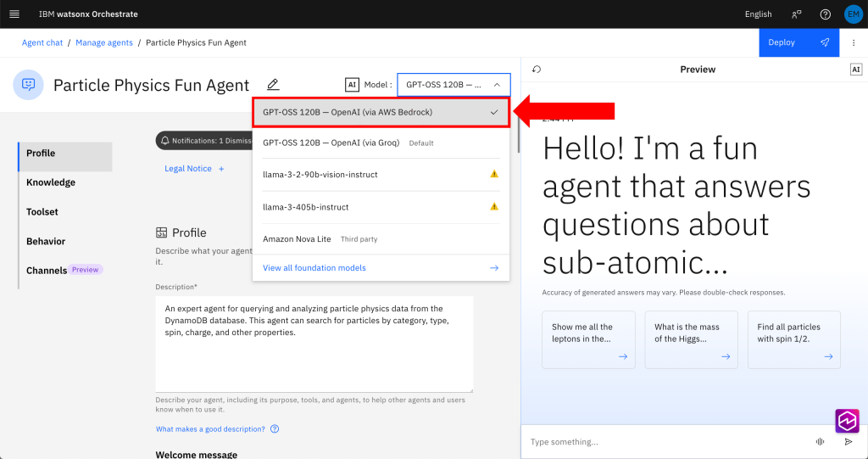868x459 pixels.
Task: Click the Notifications: 1 Dismissed pill
Action: 204,141
